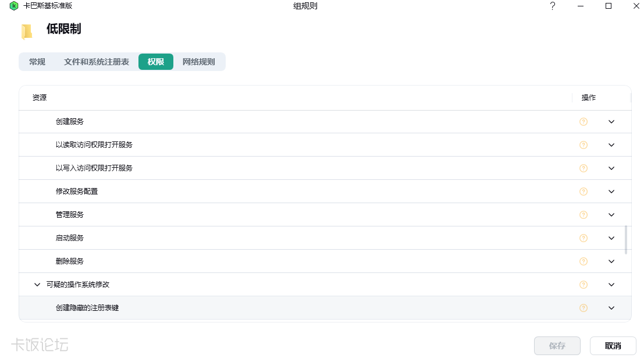This screenshot has width=644, height=358.
Task: Click the action icon for 修改服务配置
Action: 583,192
